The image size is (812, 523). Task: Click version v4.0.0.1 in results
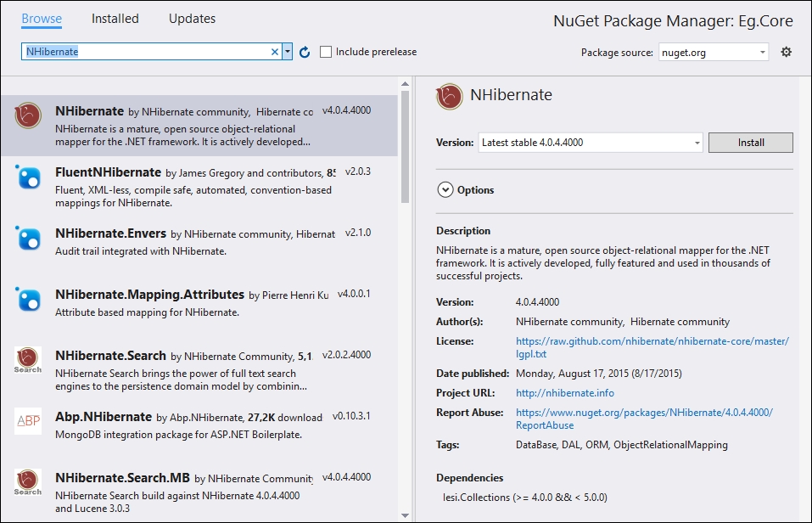pyautogui.click(x=354, y=294)
